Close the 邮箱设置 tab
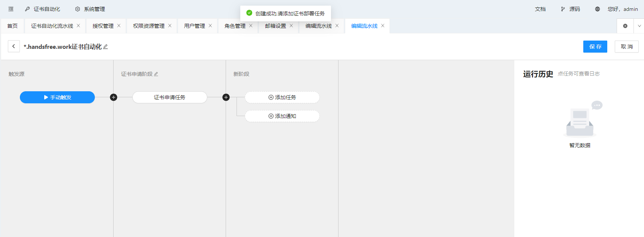This screenshot has width=644, height=237. [x=291, y=26]
